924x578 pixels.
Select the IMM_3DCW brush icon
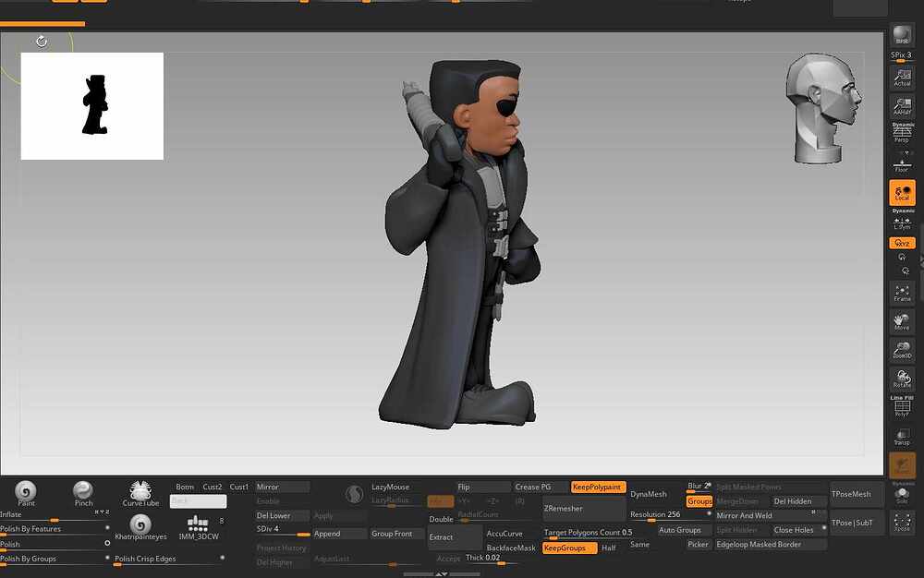[198, 527]
